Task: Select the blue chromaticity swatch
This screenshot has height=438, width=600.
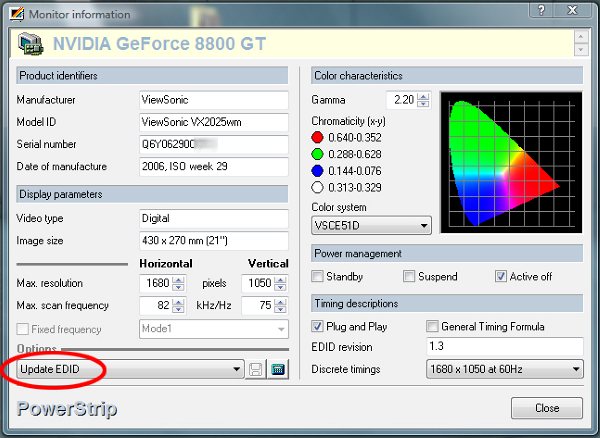Action: [x=317, y=171]
